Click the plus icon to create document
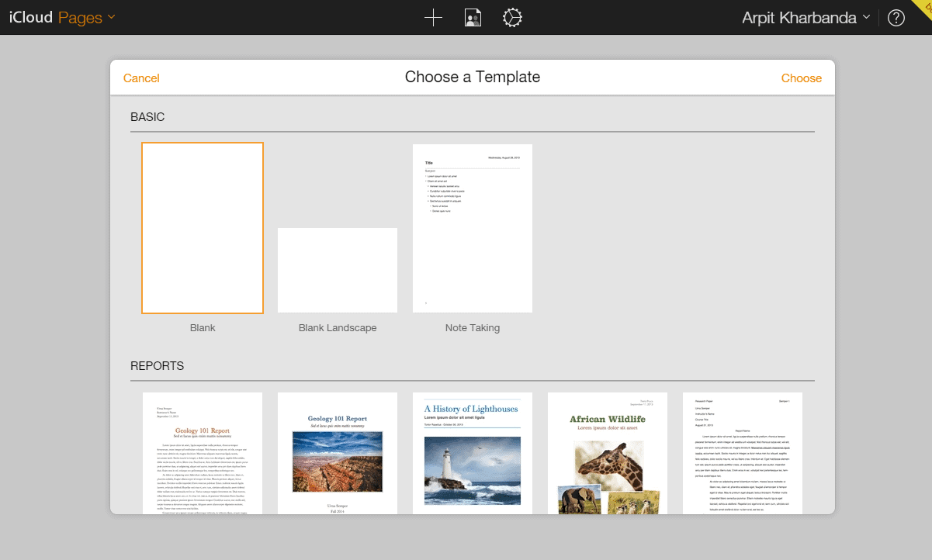 click(433, 18)
